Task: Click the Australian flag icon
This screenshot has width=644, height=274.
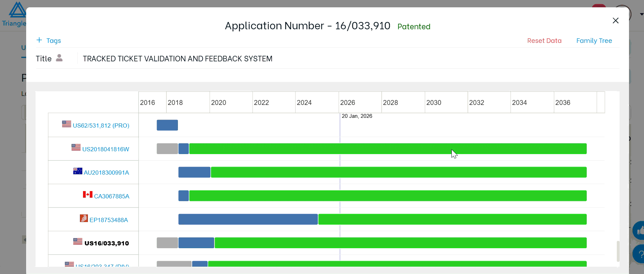Action: [x=77, y=171]
